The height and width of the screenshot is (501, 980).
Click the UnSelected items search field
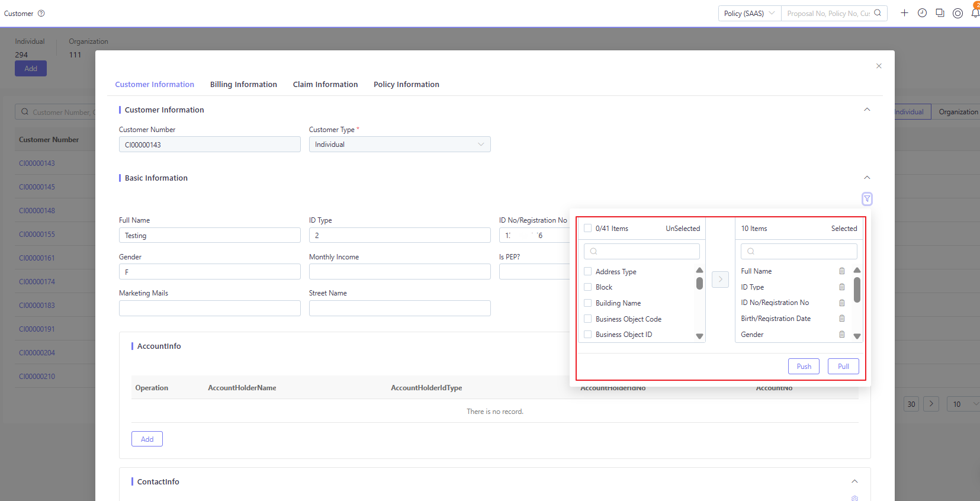tap(642, 251)
